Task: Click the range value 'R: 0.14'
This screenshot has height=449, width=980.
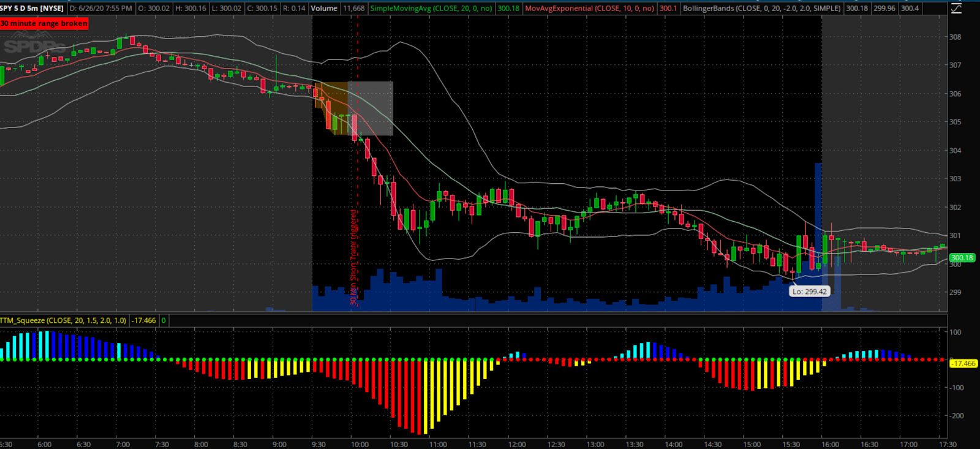Action: point(294,9)
